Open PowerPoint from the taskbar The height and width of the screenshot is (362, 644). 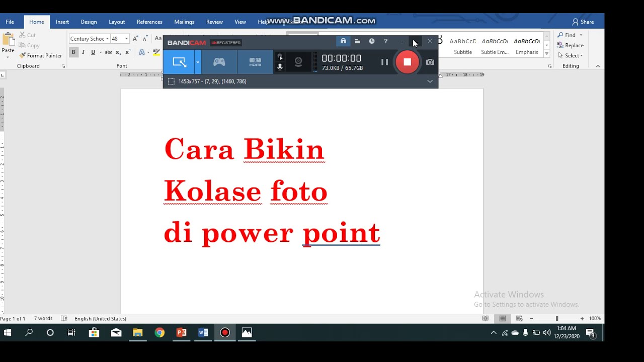[x=182, y=333]
